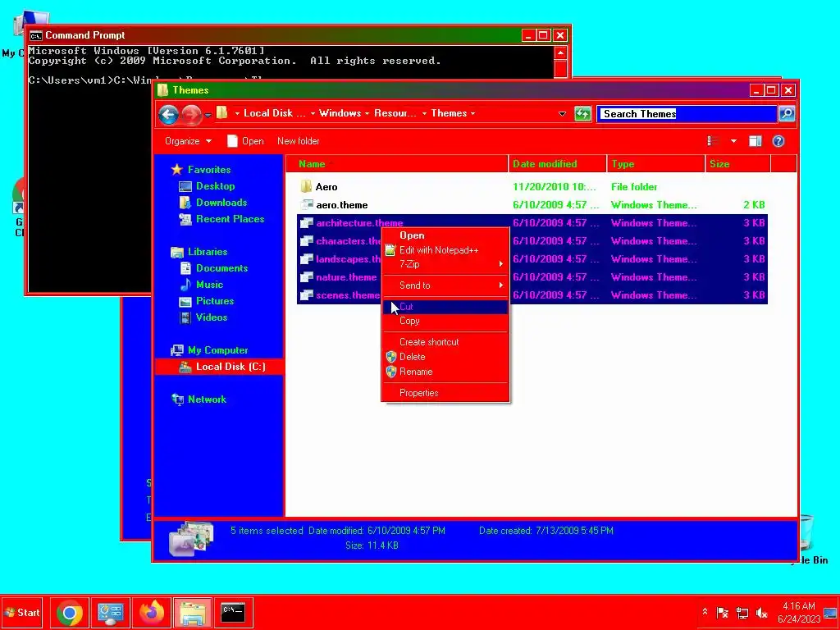Select Properties in context menu

pos(445,393)
